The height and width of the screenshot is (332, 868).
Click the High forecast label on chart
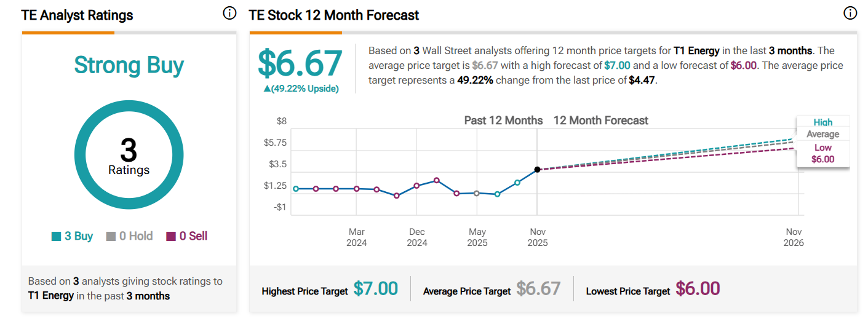(822, 122)
